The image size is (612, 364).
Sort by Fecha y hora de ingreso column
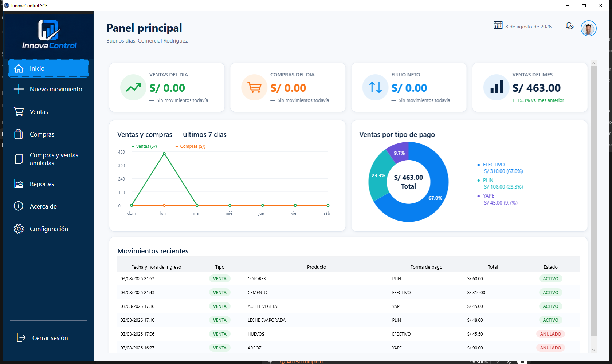[156, 267]
